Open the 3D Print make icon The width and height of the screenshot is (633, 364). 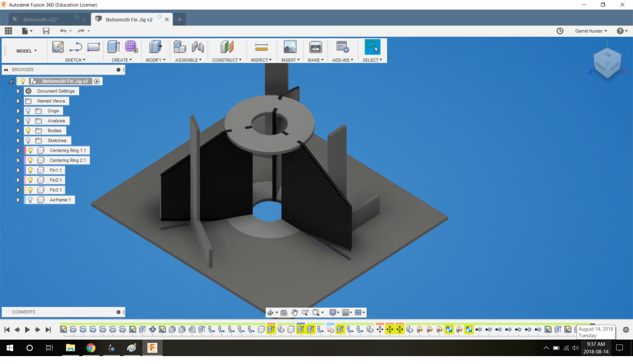click(316, 47)
